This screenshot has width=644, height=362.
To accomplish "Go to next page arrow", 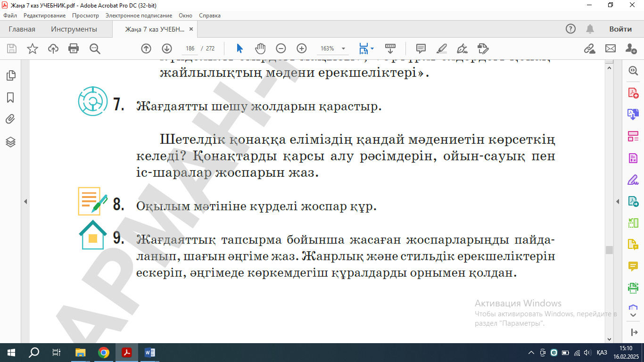I will pos(167,49).
